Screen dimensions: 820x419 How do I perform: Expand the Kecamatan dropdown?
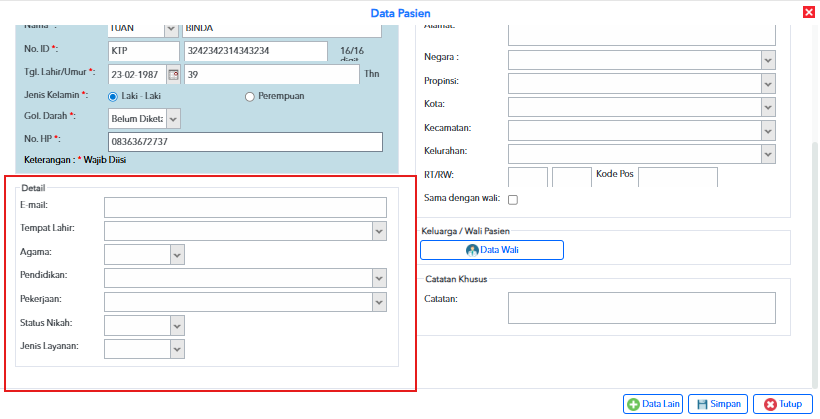(768, 131)
